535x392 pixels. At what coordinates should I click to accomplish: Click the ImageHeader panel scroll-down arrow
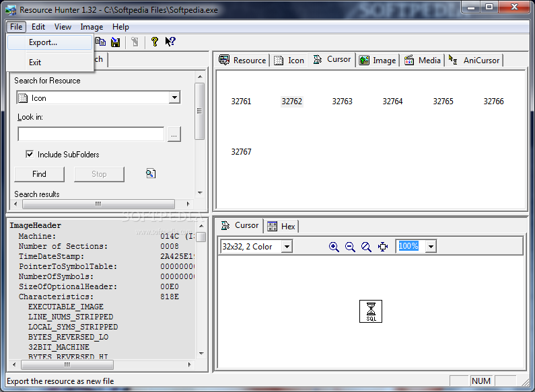tap(201, 354)
